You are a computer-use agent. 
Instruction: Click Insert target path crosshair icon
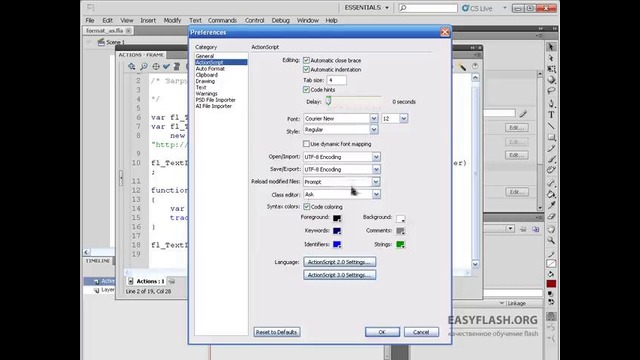156,66
